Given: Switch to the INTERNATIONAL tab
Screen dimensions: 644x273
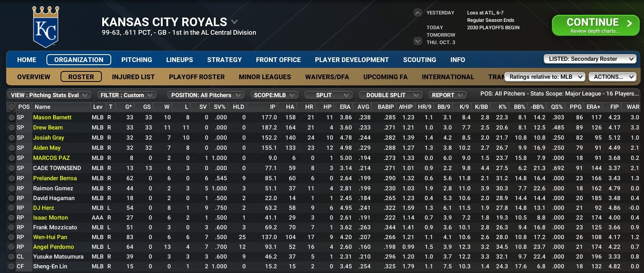Looking at the screenshot, I should [448, 77].
